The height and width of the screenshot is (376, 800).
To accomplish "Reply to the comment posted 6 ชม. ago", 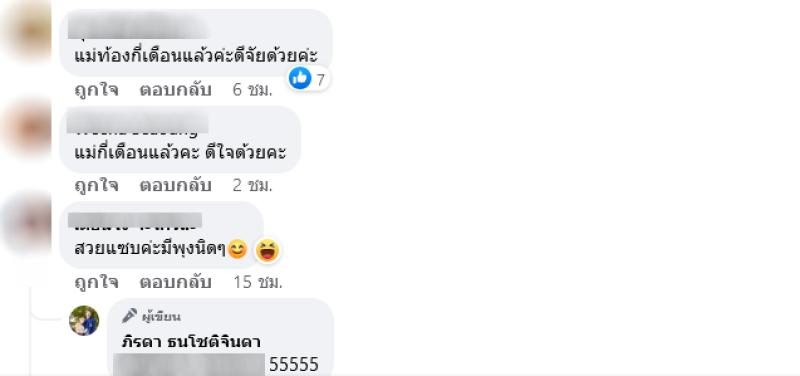I will tap(176, 90).
